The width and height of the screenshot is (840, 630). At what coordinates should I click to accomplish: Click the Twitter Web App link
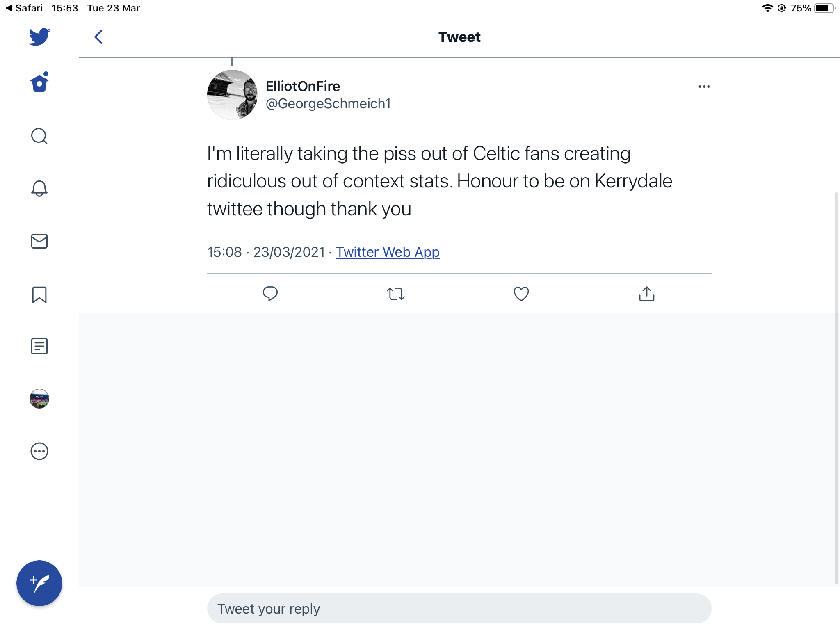point(388,252)
